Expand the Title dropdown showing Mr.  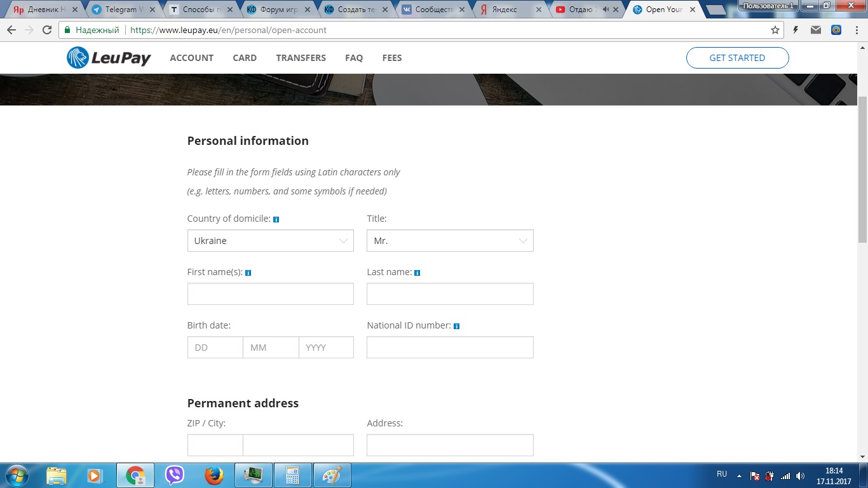[x=450, y=241]
